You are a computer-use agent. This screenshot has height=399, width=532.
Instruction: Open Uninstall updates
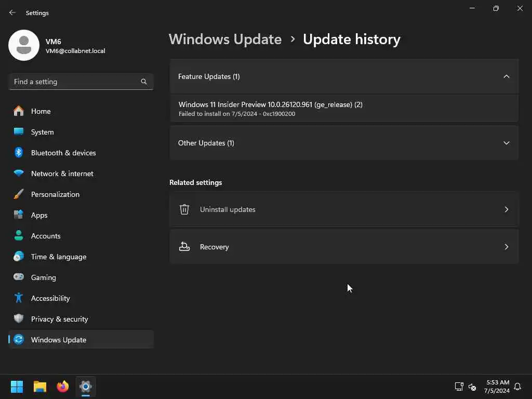(344, 209)
